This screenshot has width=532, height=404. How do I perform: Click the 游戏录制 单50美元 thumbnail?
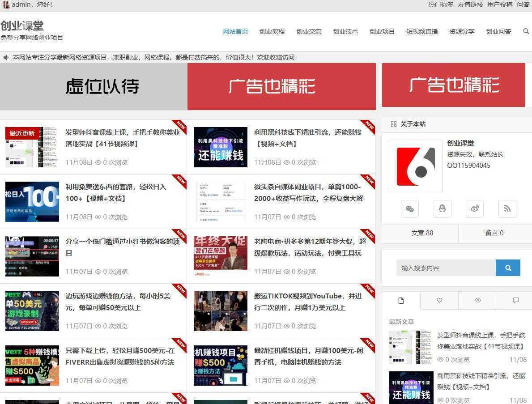(32, 310)
